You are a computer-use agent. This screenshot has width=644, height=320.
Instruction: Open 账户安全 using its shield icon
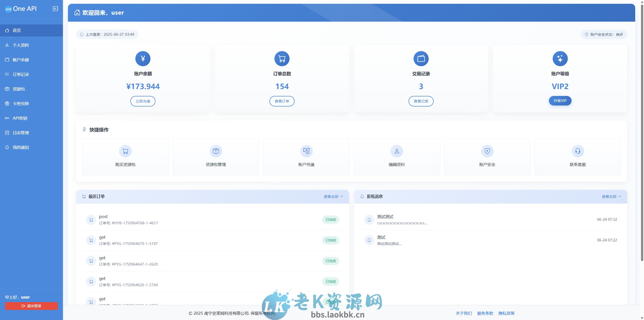[x=487, y=151]
